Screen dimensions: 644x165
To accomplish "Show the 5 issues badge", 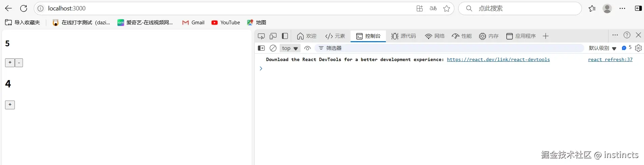I will (x=626, y=48).
